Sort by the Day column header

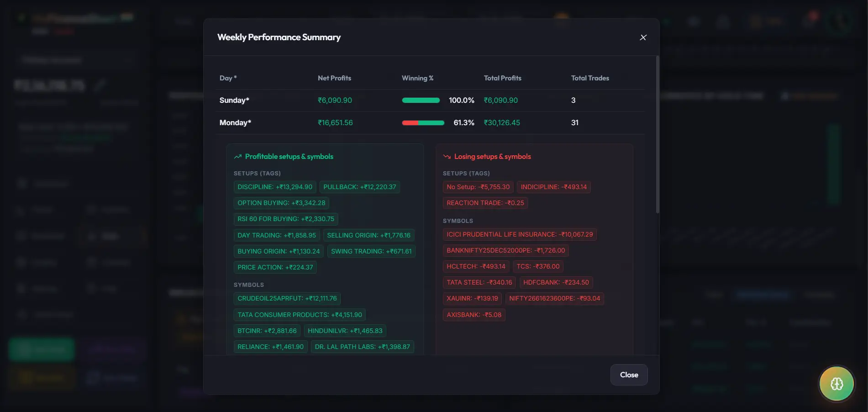[x=228, y=78]
